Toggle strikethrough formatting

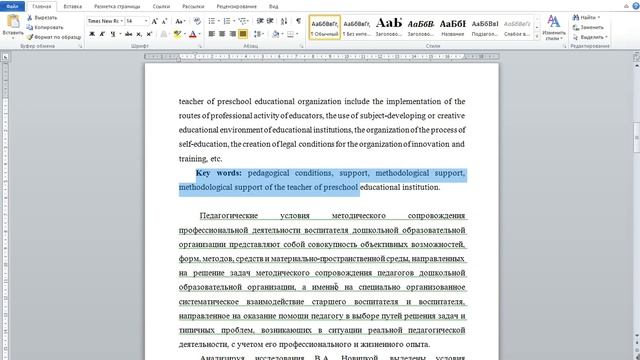pyautogui.click(x=129, y=34)
